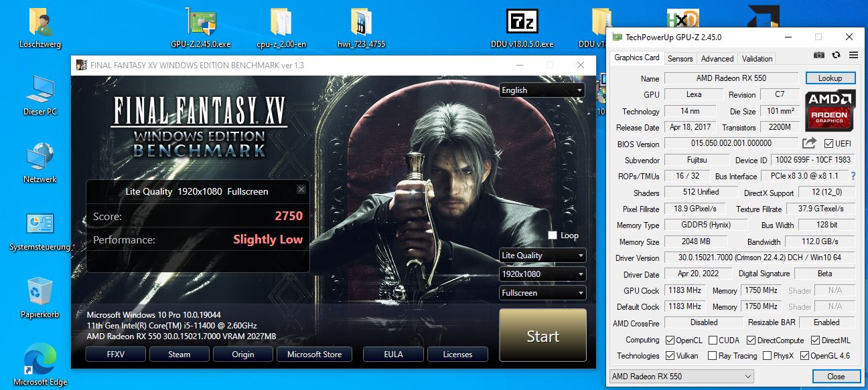The image size is (868, 390).
Task: Click the FFXV button
Action: click(x=115, y=355)
